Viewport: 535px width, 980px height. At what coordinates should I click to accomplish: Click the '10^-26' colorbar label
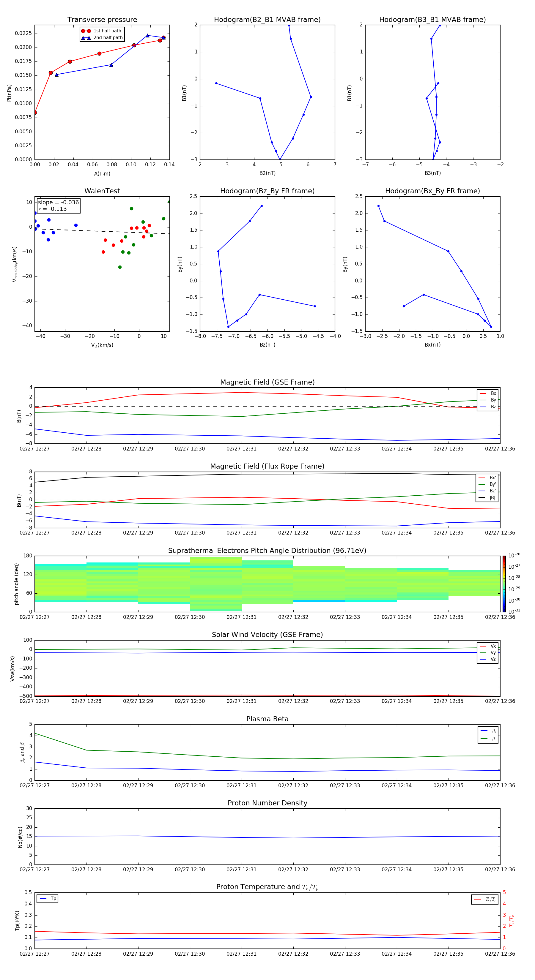514,555
